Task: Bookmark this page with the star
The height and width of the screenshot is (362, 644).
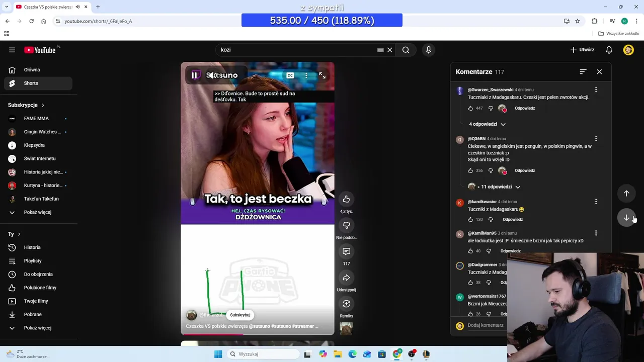Action: click(578, 21)
